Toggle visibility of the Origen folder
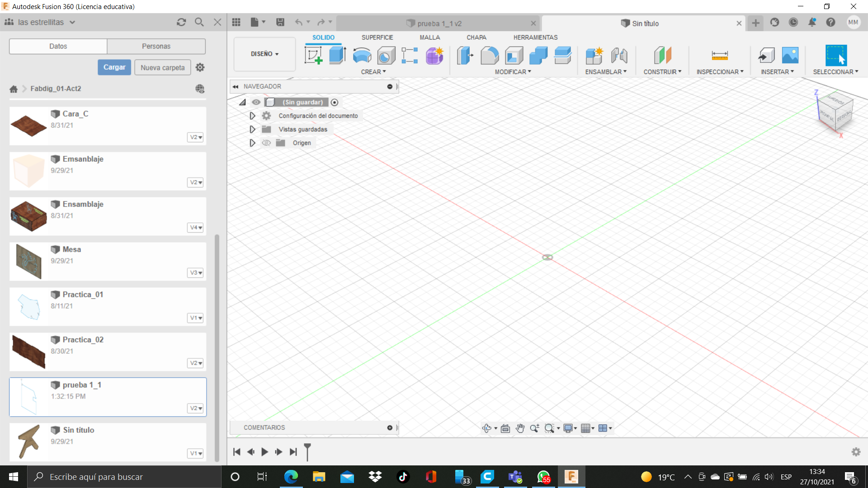 [x=266, y=143]
